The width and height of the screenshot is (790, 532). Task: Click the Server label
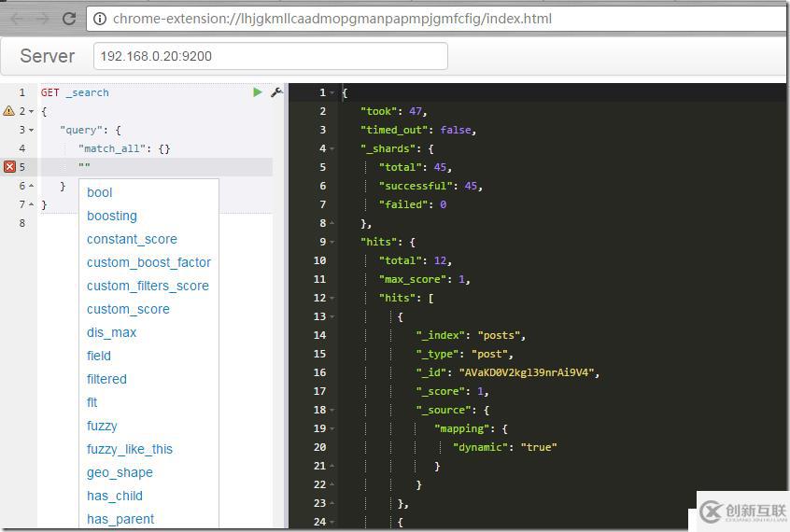[x=48, y=56]
